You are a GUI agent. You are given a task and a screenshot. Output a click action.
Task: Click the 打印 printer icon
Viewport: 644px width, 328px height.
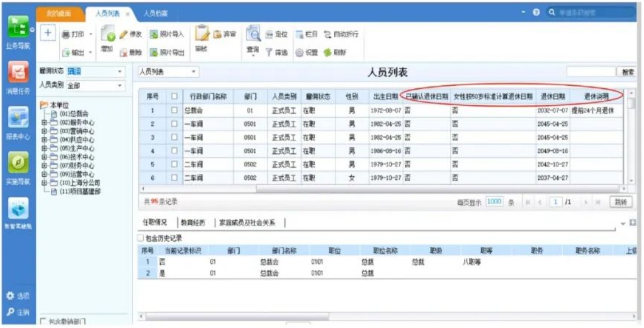tap(66, 34)
